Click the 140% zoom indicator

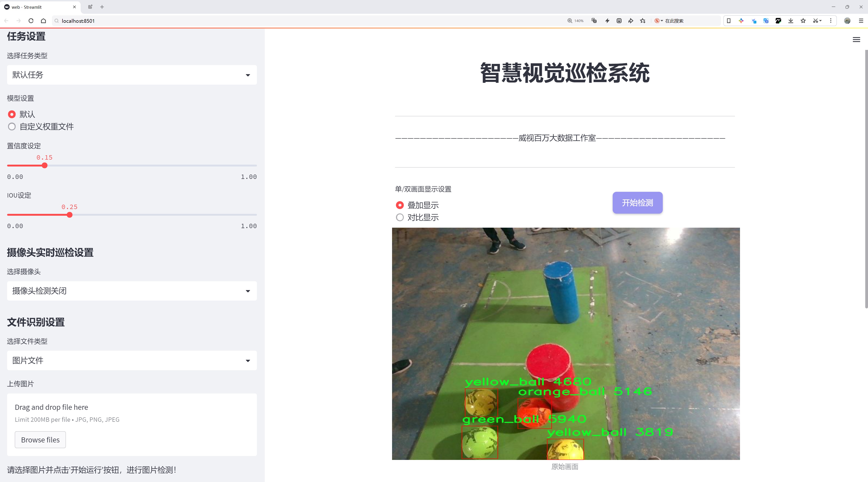[x=575, y=20]
